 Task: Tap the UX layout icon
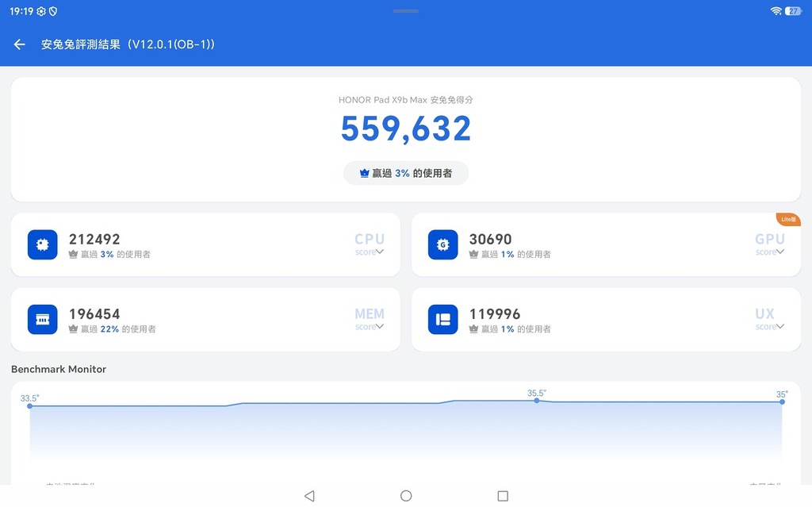[442, 319]
